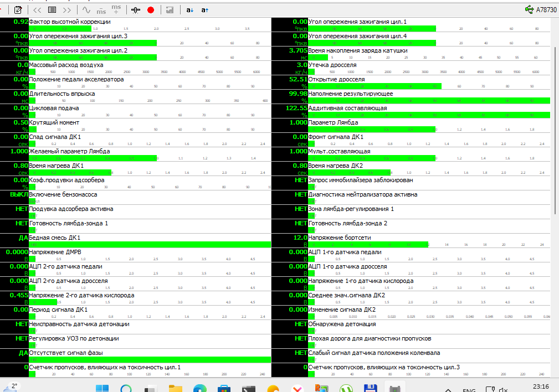The image size is (559, 392).
Task: Increase font size with a-up-arrow icon
Action: [205, 10]
